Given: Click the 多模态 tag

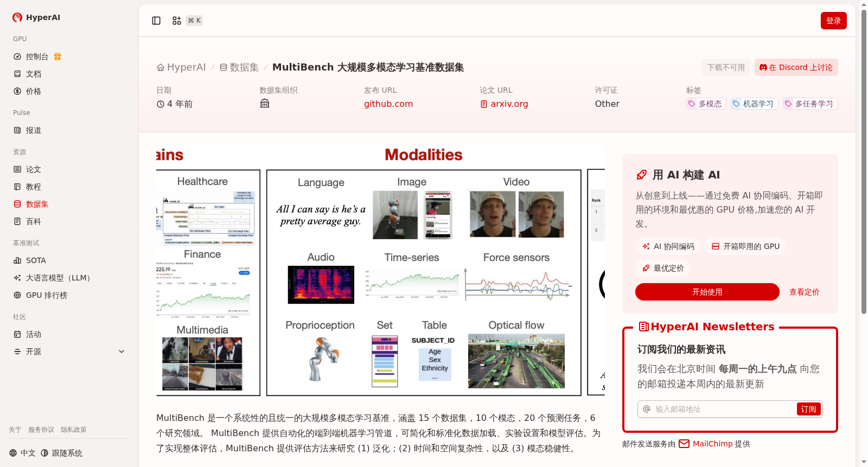Looking at the screenshot, I should point(706,104).
